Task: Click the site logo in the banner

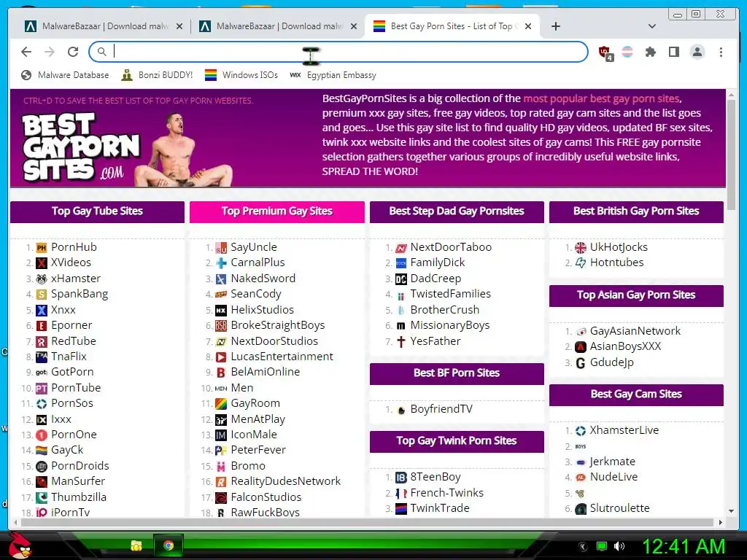Action: tap(81, 147)
